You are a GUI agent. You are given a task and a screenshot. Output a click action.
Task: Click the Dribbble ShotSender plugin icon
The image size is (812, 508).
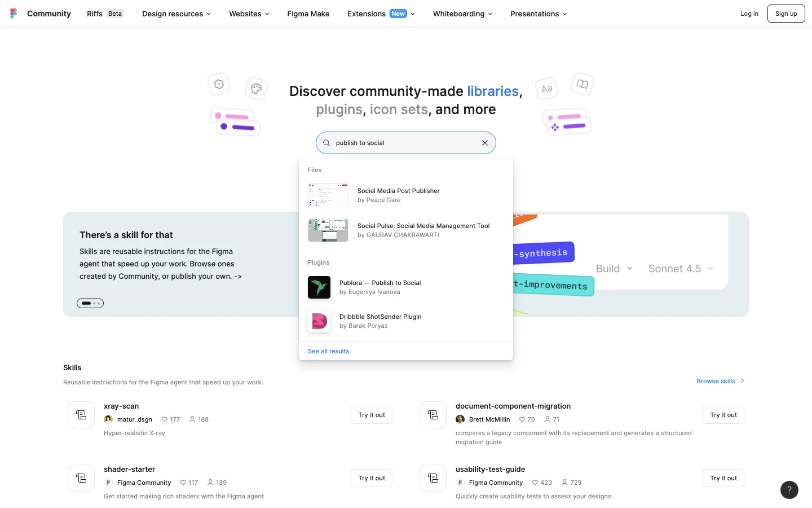pos(319,321)
